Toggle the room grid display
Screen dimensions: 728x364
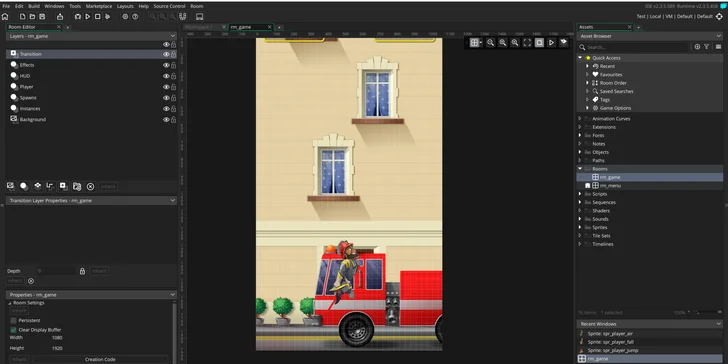click(474, 43)
